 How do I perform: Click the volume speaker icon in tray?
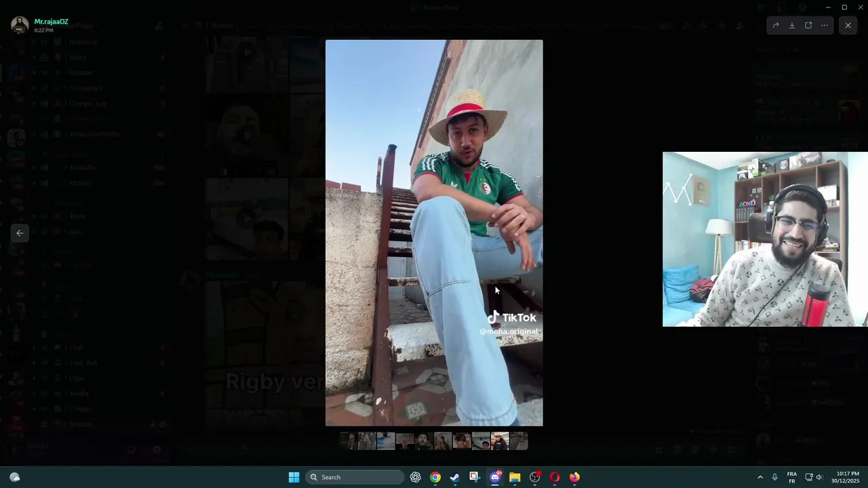point(819,477)
